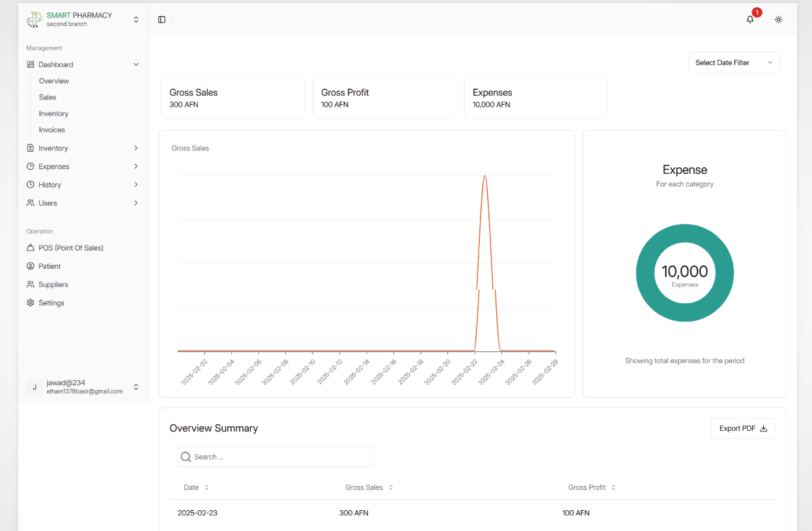Click the Smart Pharmacy logo icon

click(x=34, y=20)
